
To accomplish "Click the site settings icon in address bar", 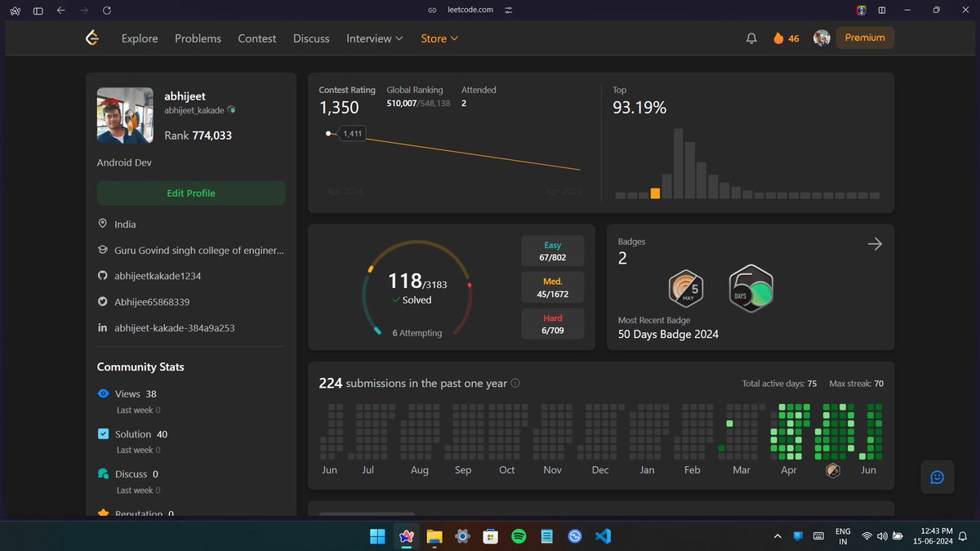I will tap(509, 10).
